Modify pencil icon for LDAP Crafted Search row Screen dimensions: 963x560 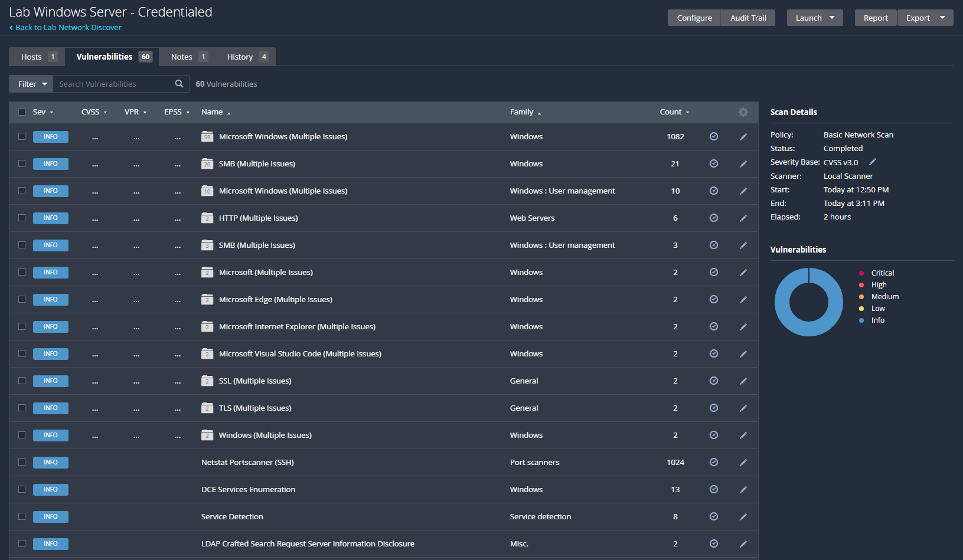click(x=743, y=543)
